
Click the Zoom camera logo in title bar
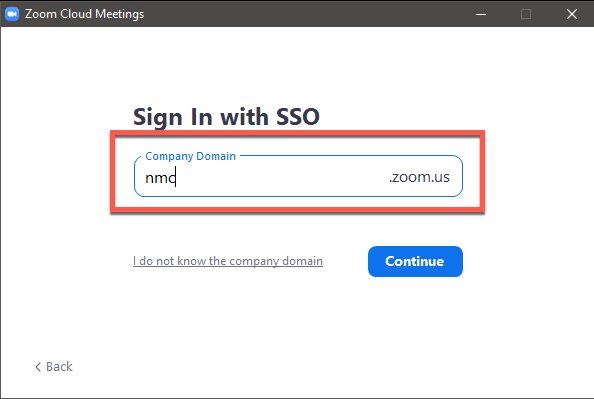pos(12,14)
